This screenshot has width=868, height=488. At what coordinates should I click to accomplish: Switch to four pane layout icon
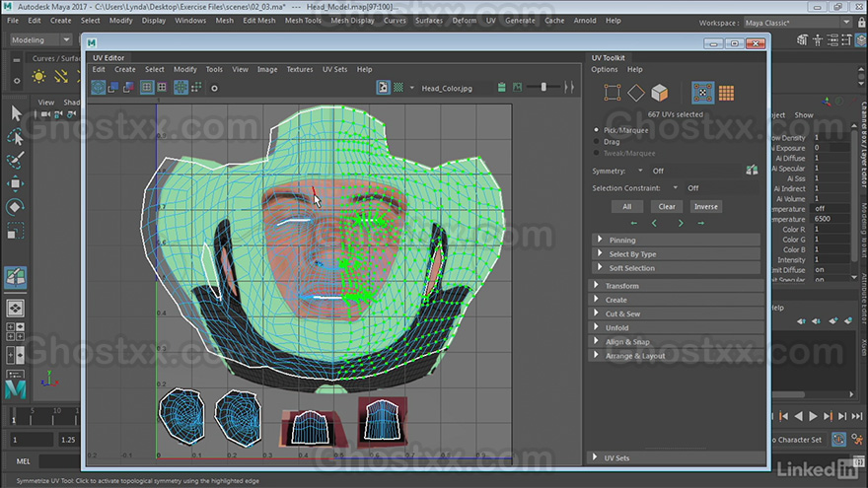16,331
